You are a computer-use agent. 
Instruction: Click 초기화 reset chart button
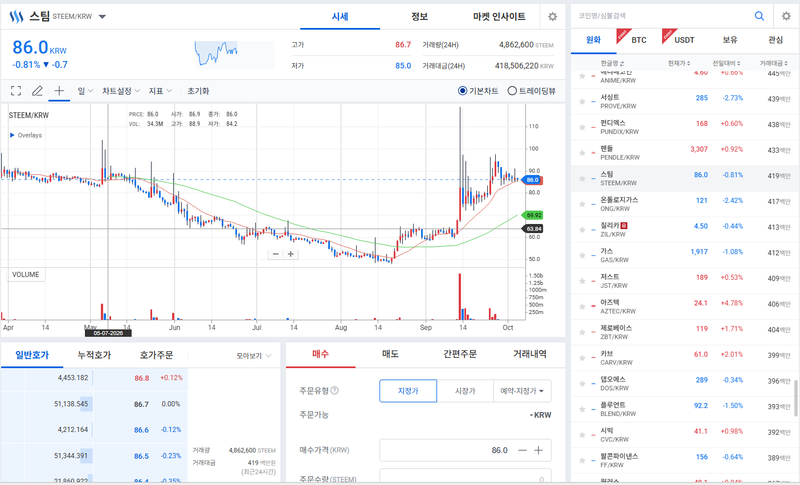coord(198,91)
